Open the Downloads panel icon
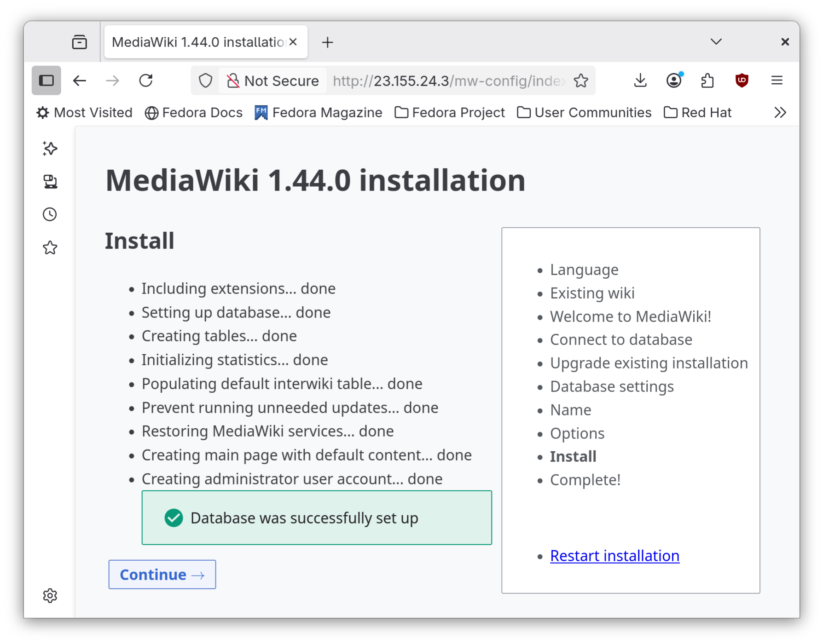823x644 pixels. pos(640,80)
